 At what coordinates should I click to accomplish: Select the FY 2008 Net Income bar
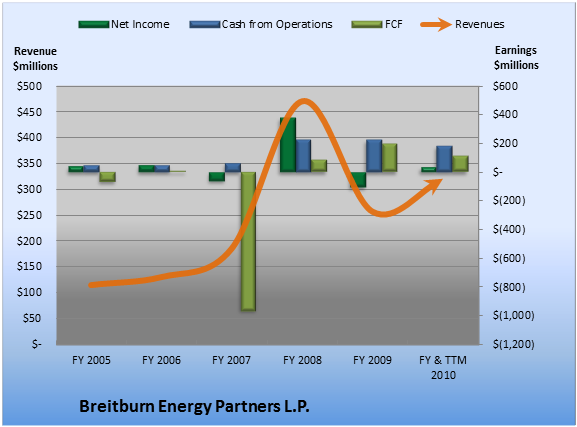pyautogui.click(x=288, y=145)
